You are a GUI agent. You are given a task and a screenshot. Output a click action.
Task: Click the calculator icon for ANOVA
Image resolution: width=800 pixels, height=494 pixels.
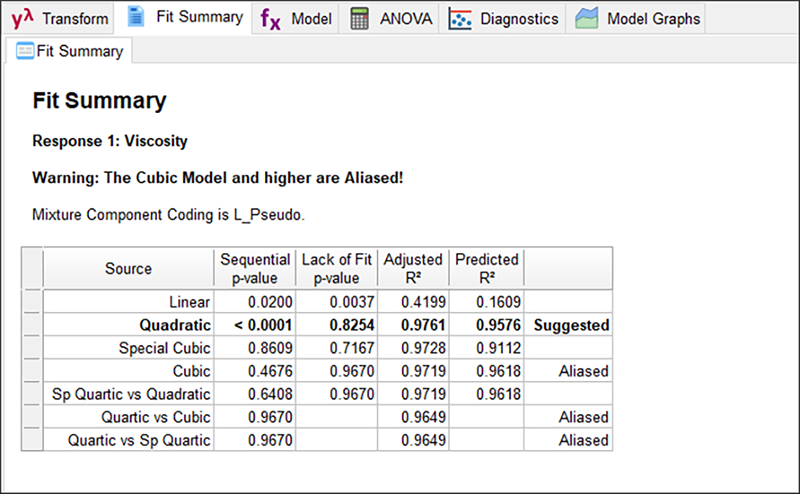click(x=360, y=19)
